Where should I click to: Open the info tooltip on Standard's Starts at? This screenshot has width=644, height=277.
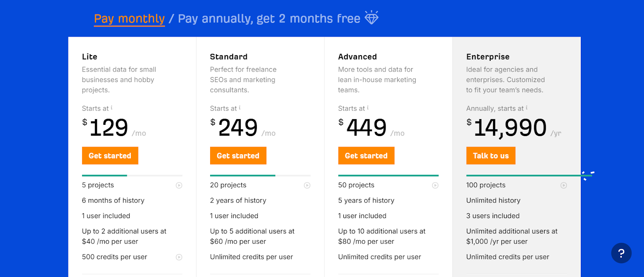[x=240, y=106]
